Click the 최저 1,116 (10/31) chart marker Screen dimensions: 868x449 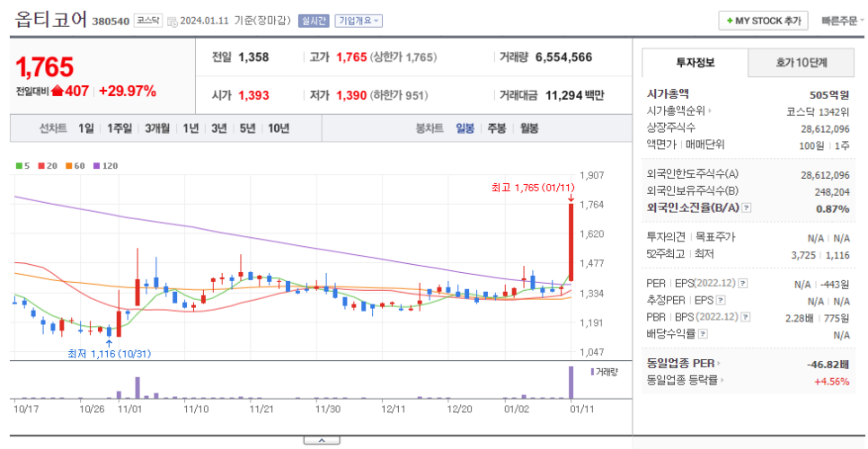[110, 354]
